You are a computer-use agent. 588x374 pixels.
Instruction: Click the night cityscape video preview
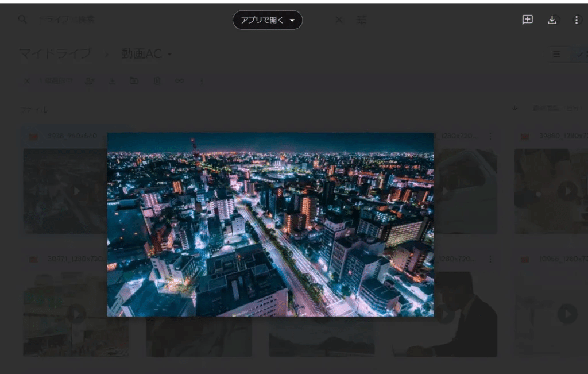coord(270,224)
